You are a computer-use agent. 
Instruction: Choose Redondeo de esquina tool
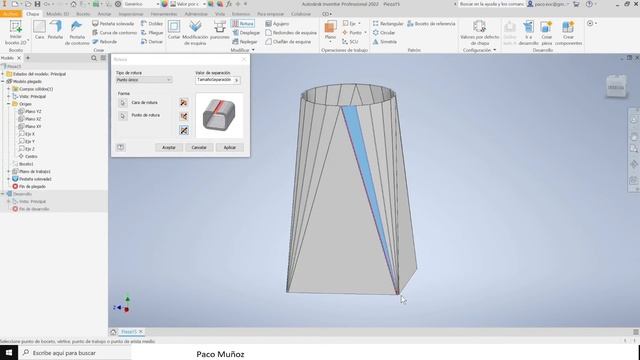pos(291,33)
